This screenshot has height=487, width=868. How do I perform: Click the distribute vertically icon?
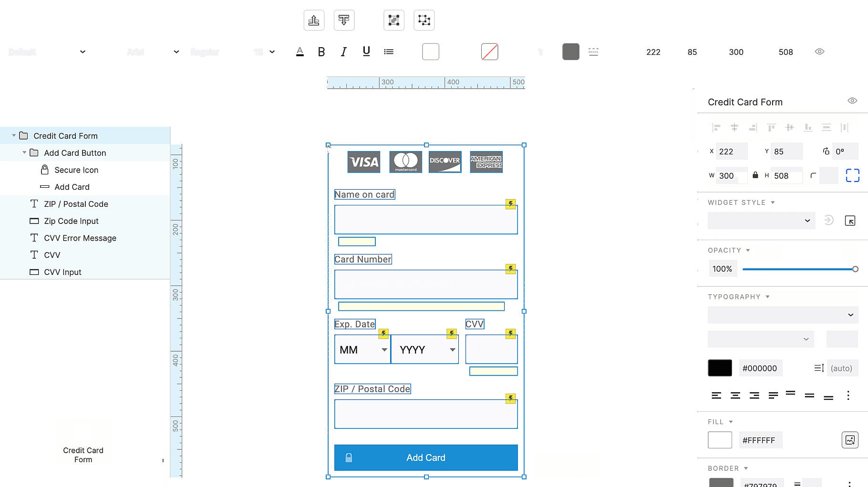click(x=827, y=127)
